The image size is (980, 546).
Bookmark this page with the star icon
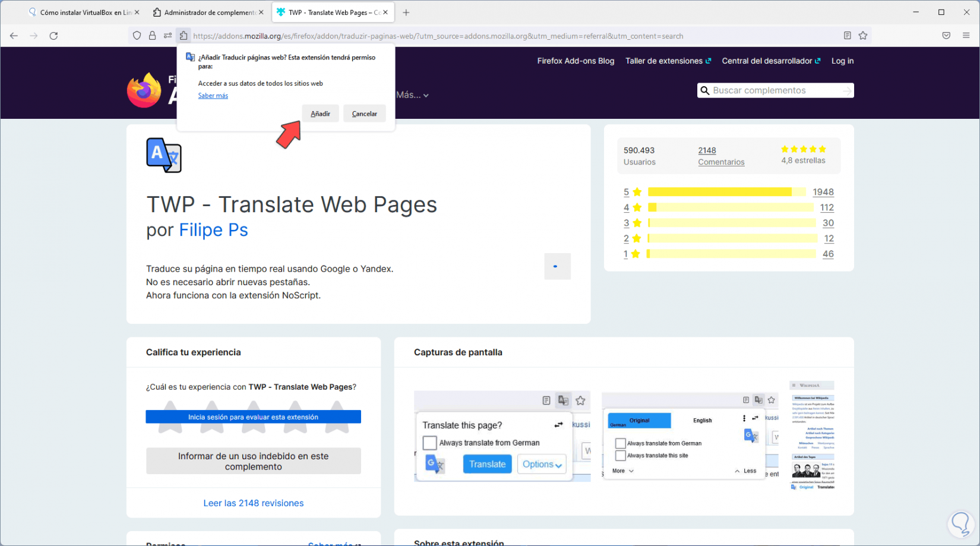click(863, 36)
